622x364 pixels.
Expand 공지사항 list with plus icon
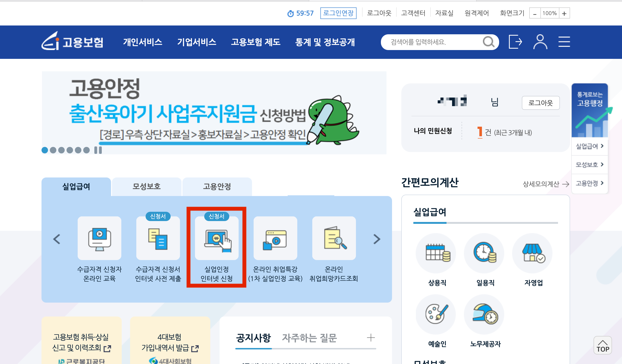pos(371,337)
